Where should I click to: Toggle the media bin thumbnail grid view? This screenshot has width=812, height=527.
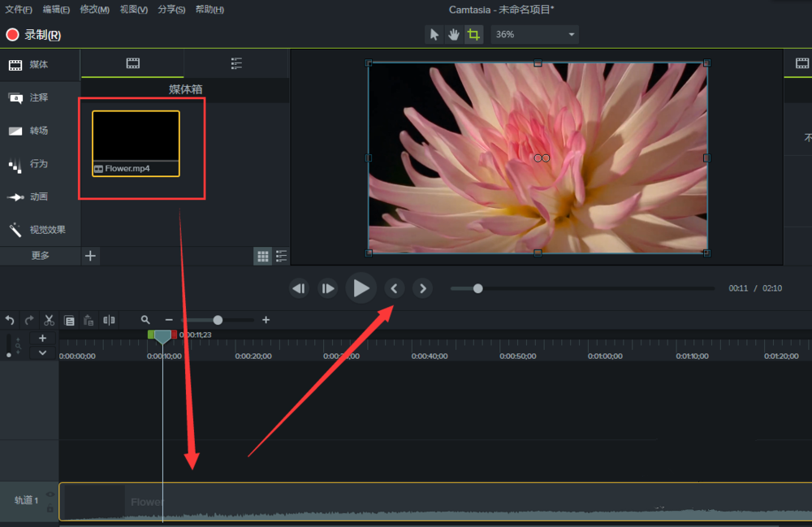[262, 256]
